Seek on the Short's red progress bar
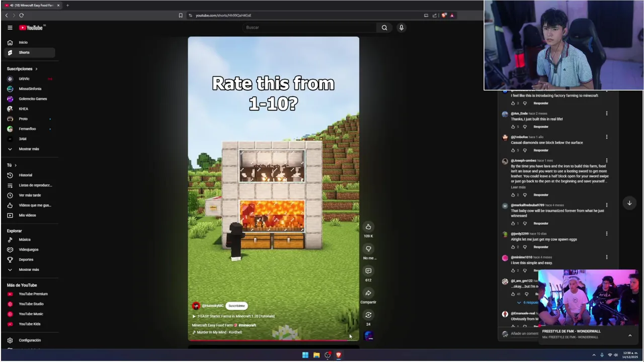The height and width of the screenshot is (362, 644). point(274,340)
